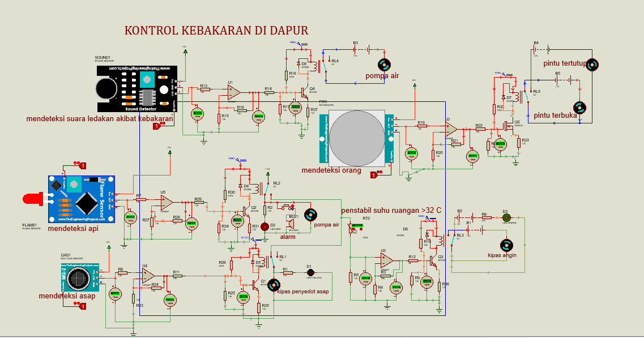This screenshot has width=644, height=338.
Task: Select battery B3
Action: click(x=361, y=50)
